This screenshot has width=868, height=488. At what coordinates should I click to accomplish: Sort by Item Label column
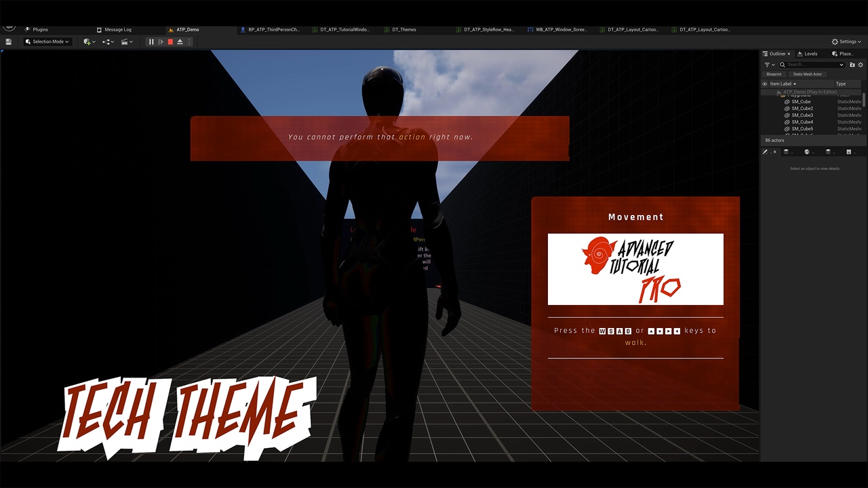[x=800, y=84]
